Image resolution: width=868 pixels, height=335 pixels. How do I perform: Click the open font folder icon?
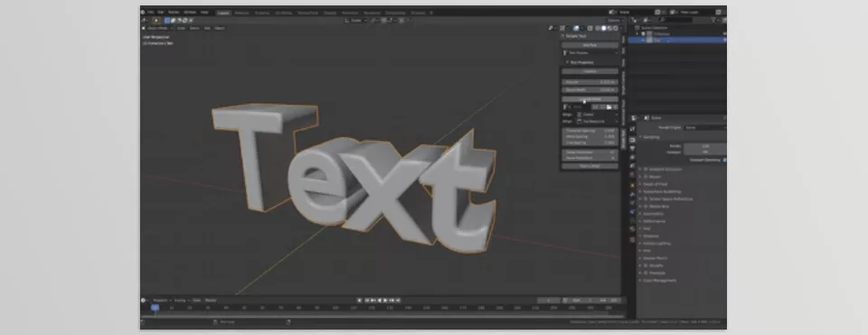[x=609, y=107]
